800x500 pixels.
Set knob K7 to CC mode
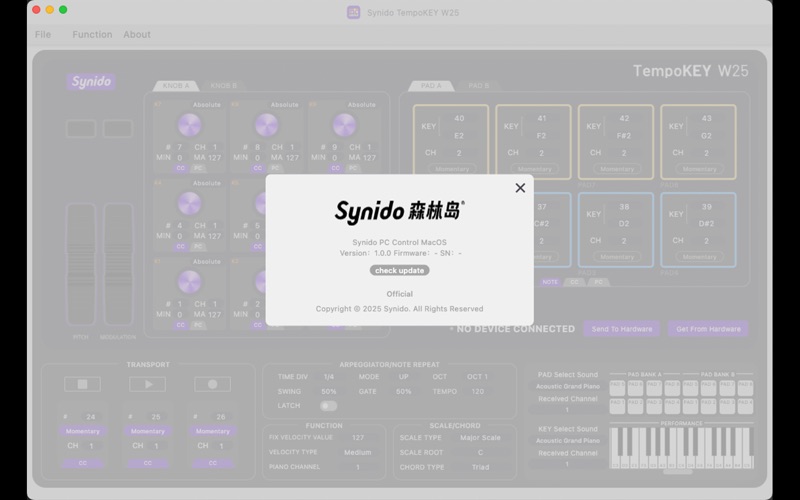[x=181, y=168]
